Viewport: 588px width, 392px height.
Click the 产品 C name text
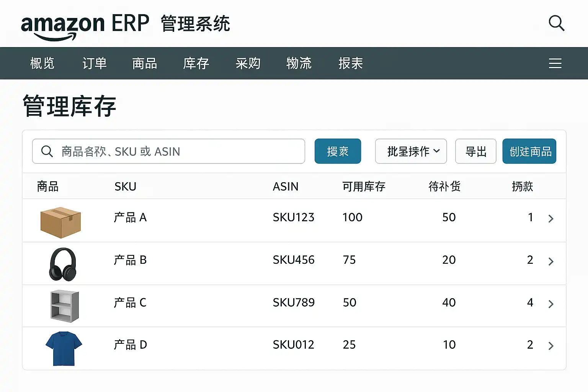click(x=130, y=303)
